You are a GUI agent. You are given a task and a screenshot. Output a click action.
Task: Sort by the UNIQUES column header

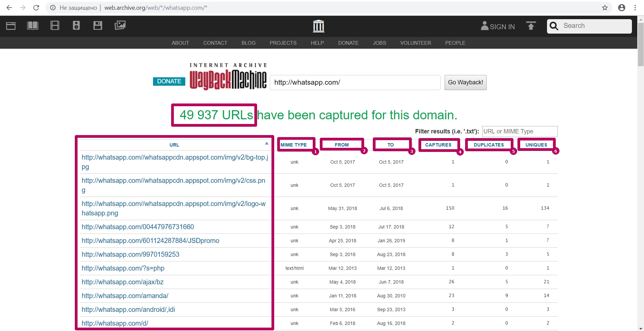pos(536,145)
